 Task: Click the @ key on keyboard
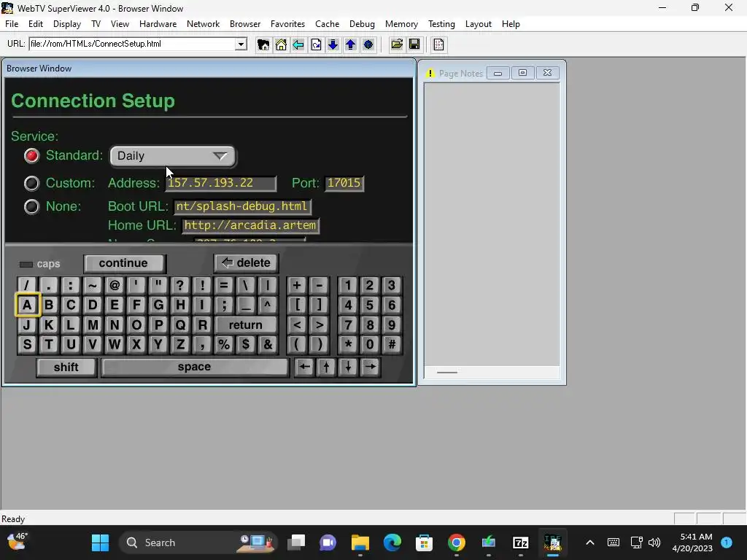pos(115,285)
